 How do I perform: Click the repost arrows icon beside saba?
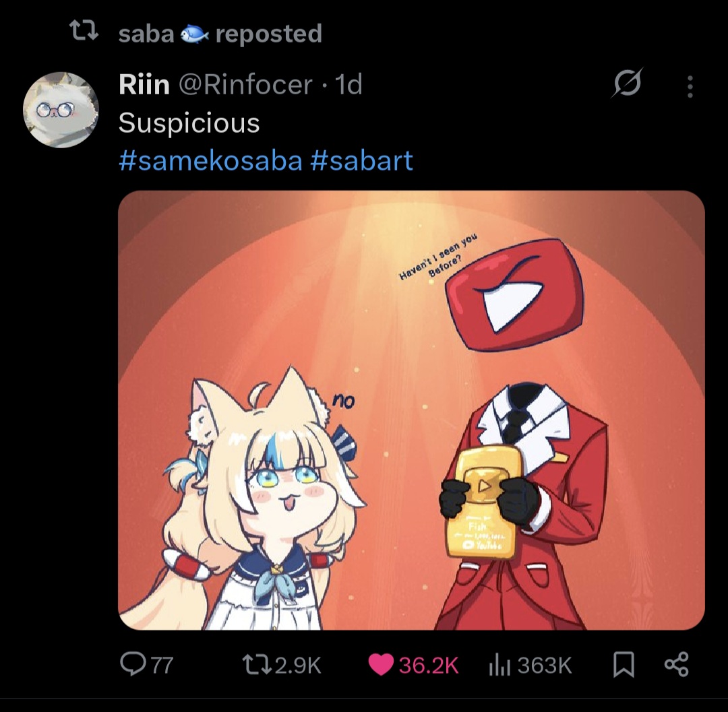pyautogui.click(x=84, y=32)
